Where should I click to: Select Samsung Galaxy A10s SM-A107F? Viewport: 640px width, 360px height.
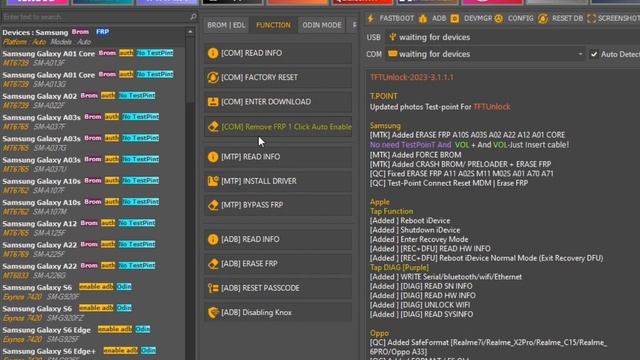(93, 185)
